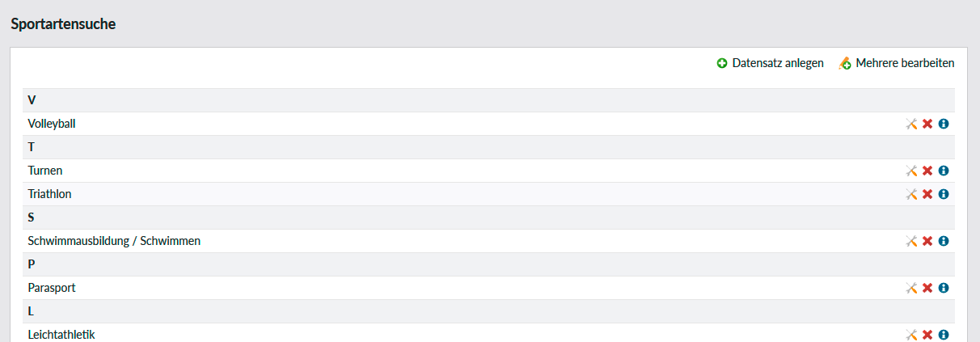Edit the Volleyball entry

tap(911, 124)
